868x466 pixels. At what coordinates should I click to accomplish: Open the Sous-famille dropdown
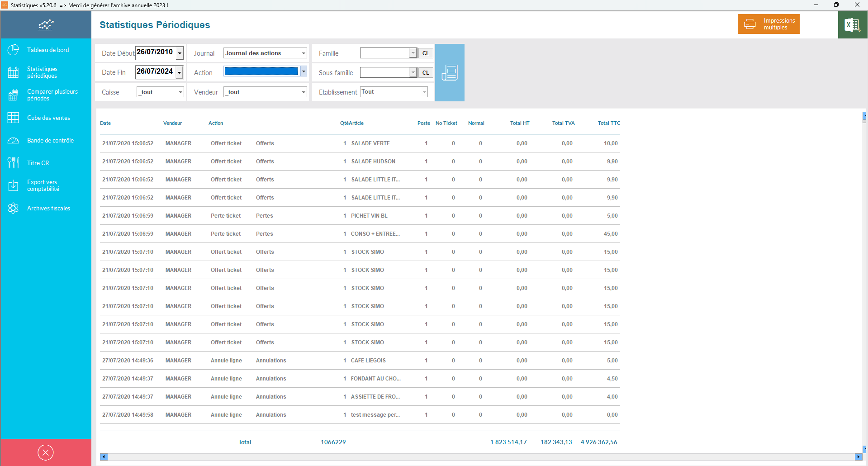point(388,72)
